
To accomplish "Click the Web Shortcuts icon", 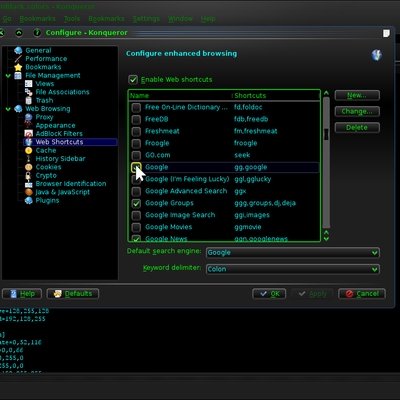I will point(29,142).
